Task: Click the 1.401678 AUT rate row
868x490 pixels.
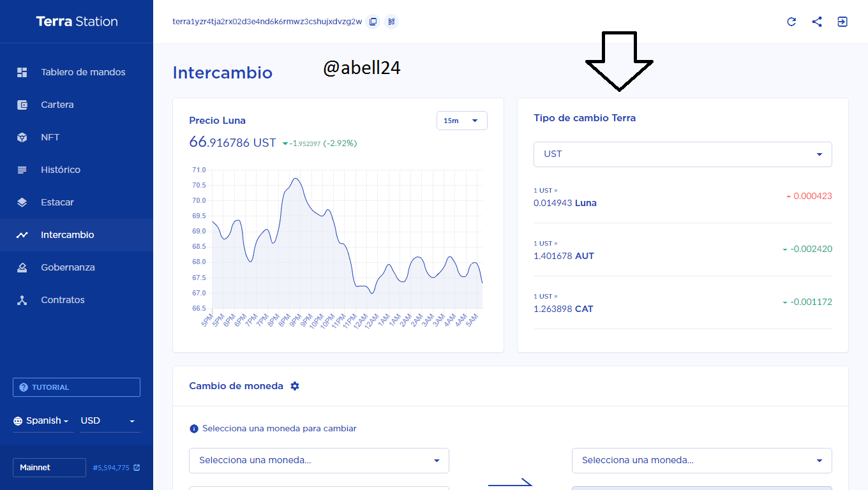Action: pos(683,249)
